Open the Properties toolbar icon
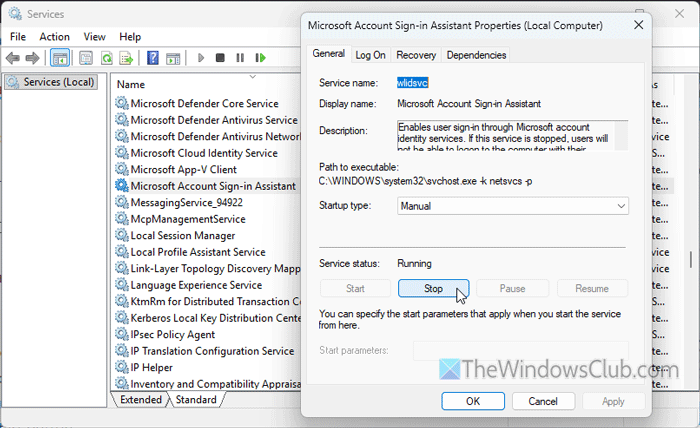This screenshot has height=428, width=700. (86, 58)
